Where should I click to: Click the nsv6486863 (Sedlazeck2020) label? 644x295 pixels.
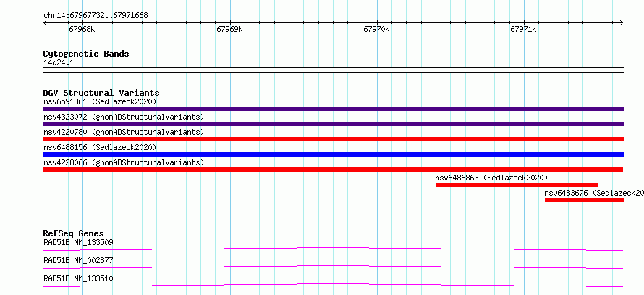[491, 178]
